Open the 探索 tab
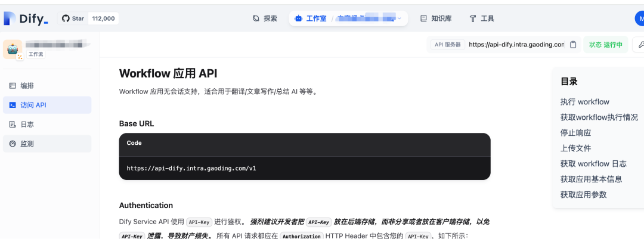The image size is (644, 239). point(265,18)
